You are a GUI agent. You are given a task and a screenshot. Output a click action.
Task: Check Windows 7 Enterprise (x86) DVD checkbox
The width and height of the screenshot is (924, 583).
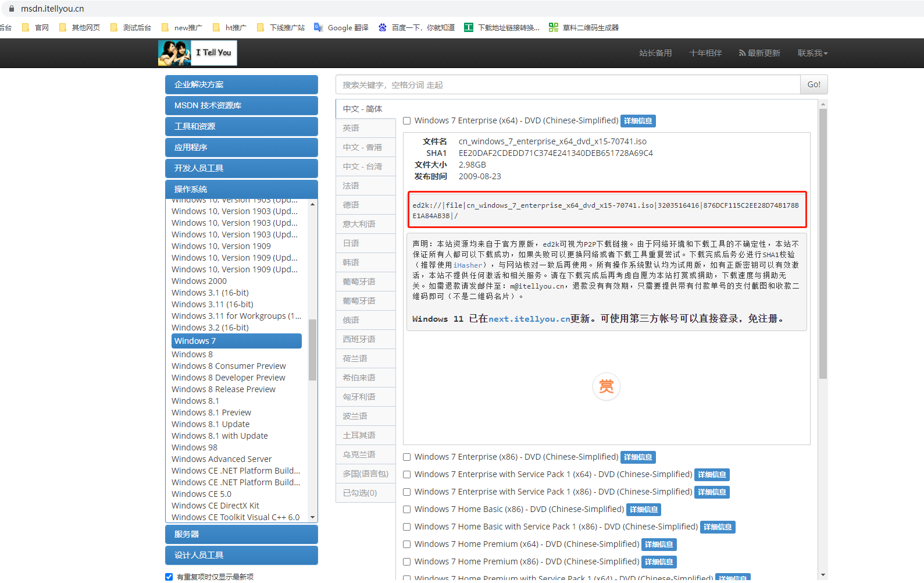point(407,457)
